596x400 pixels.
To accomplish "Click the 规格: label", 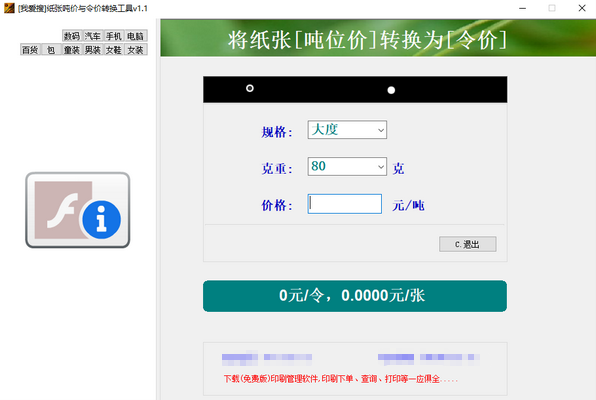I will point(277,132).
